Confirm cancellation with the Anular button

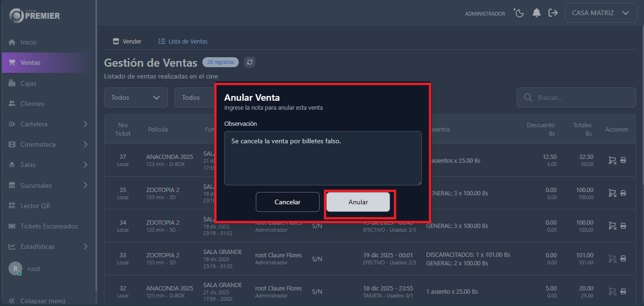coord(358,202)
